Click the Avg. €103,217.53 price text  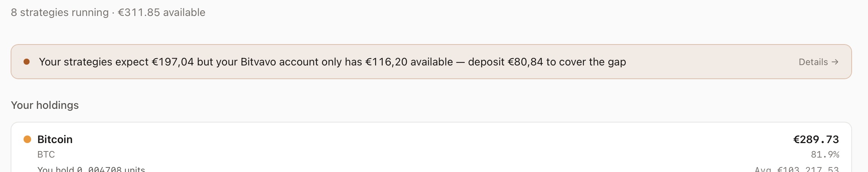pos(797,169)
